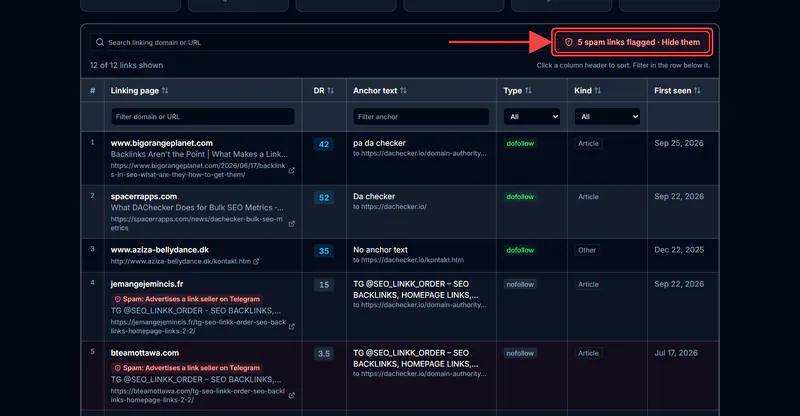Click the Filter anchor field
Image resolution: width=800 pixels, height=416 pixels.
pyautogui.click(x=421, y=116)
